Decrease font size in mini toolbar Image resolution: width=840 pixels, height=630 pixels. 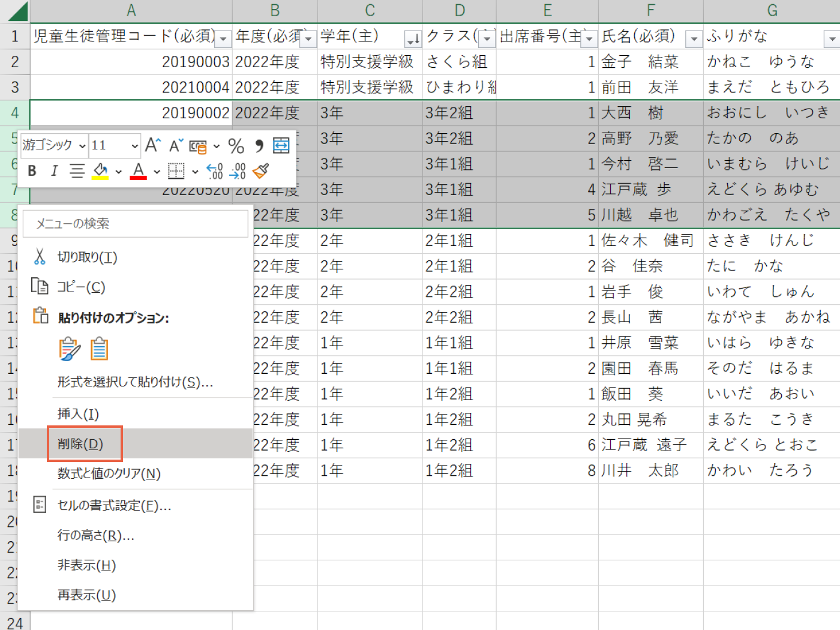(176, 145)
